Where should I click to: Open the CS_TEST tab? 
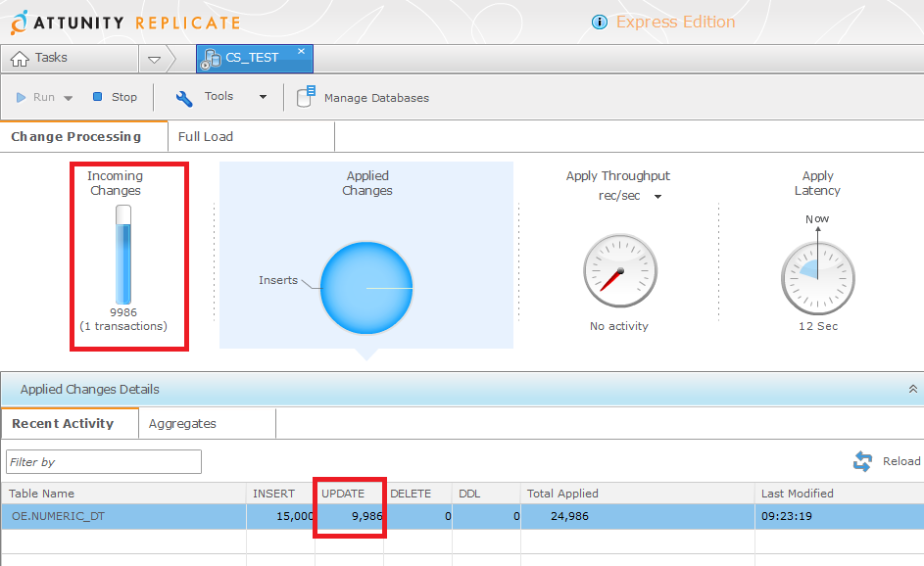255,59
